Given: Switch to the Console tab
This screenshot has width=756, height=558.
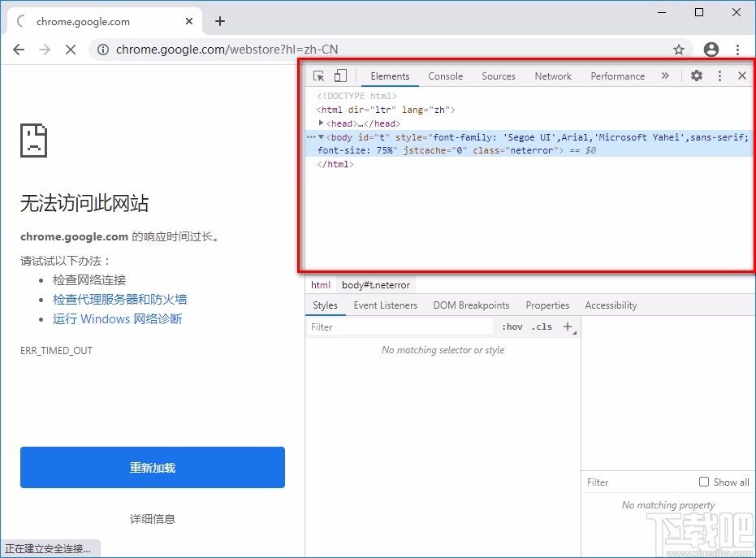Looking at the screenshot, I should [445, 76].
